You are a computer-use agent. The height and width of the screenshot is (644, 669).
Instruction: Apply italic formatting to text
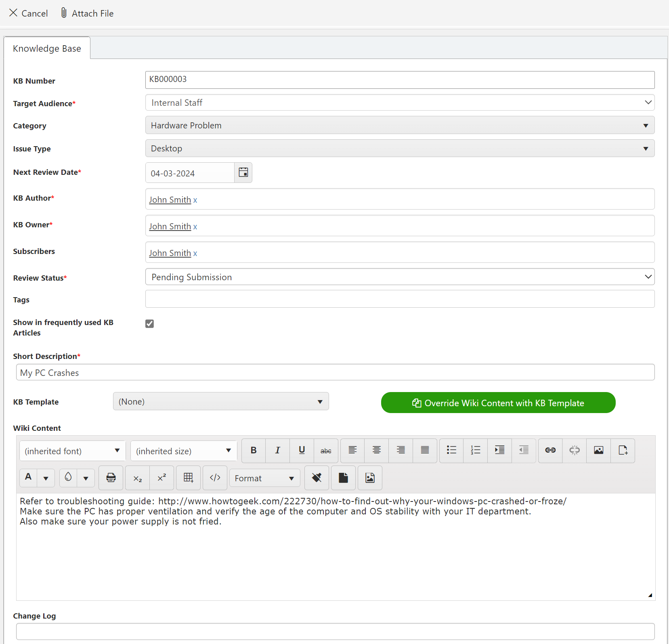(277, 450)
